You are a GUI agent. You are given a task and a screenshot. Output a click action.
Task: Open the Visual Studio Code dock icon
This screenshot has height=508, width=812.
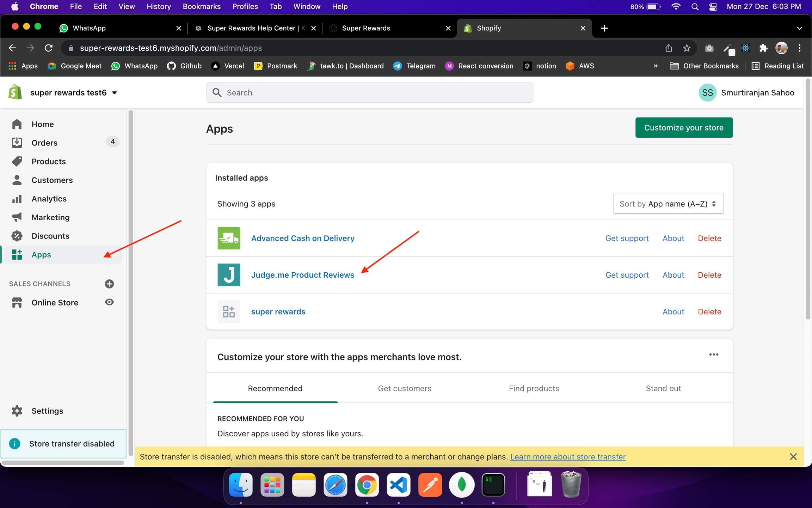tap(398, 485)
